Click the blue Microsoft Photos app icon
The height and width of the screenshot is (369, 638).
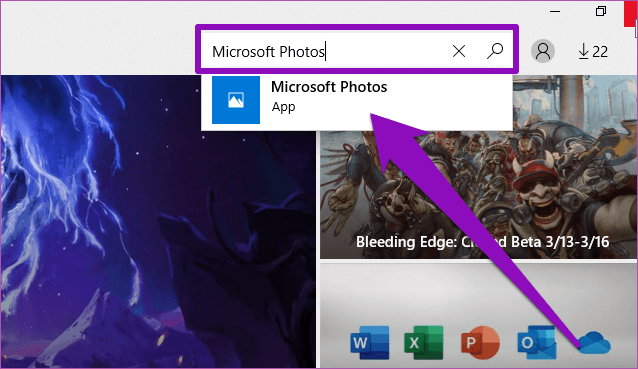tap(236, 100)
